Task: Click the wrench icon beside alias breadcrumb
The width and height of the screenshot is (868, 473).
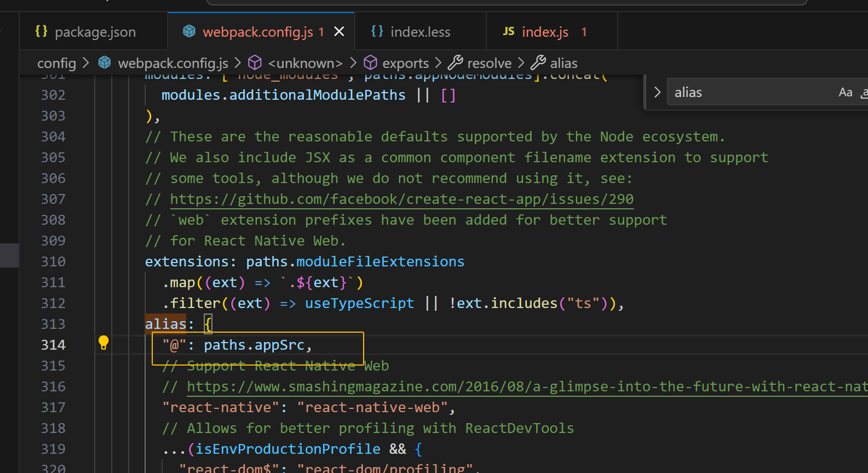Action: 538,62
